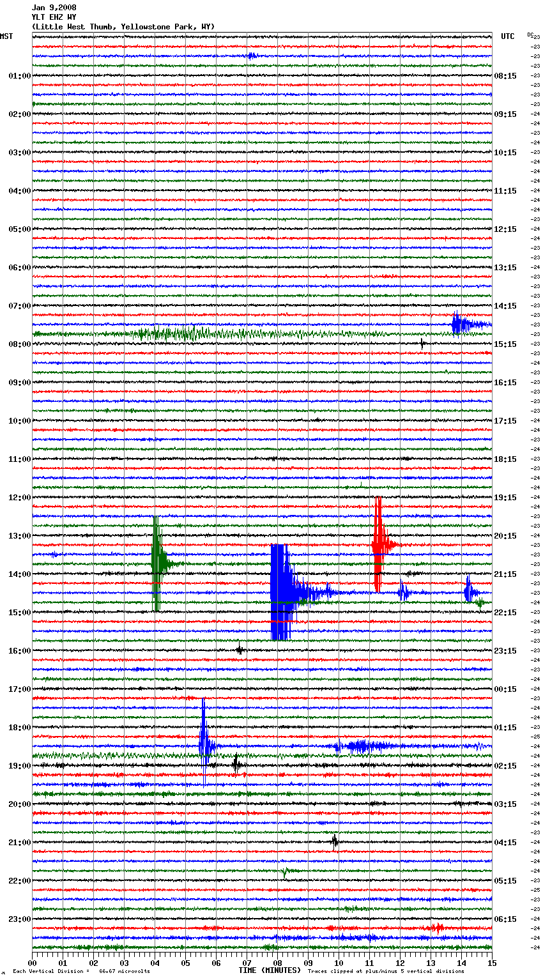Click the "02:15" UTC time label

tap(505, 766)
